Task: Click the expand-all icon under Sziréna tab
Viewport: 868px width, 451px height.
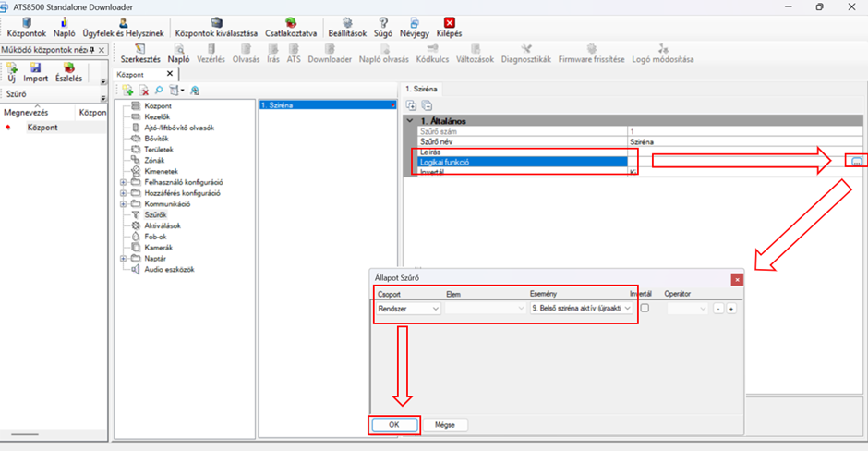Action: [412, 105]
